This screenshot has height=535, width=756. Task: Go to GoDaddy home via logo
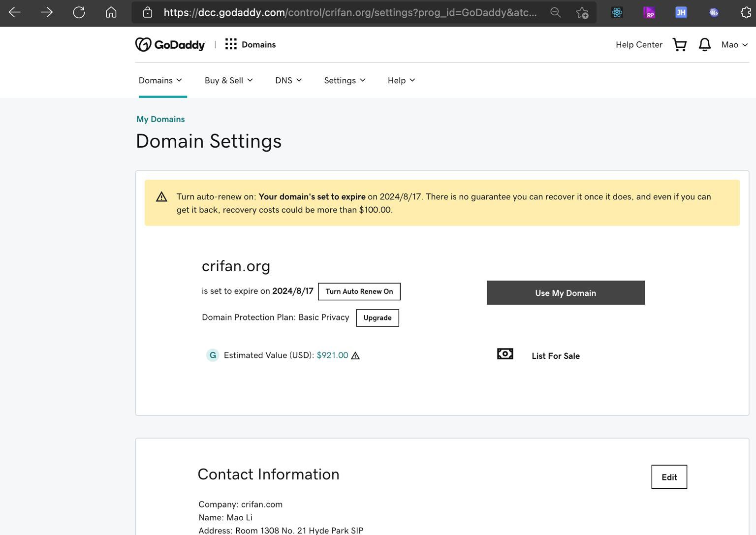coord(170,44)
